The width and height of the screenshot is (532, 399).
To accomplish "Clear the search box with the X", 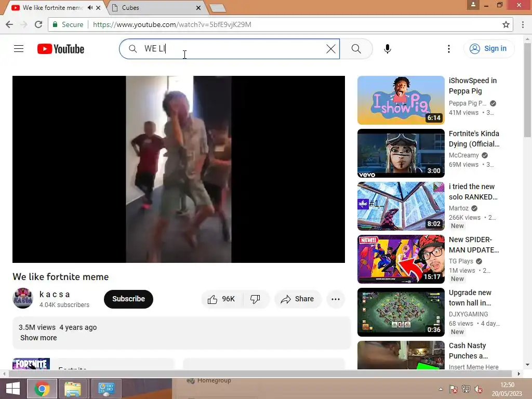I will coord(331,49).
